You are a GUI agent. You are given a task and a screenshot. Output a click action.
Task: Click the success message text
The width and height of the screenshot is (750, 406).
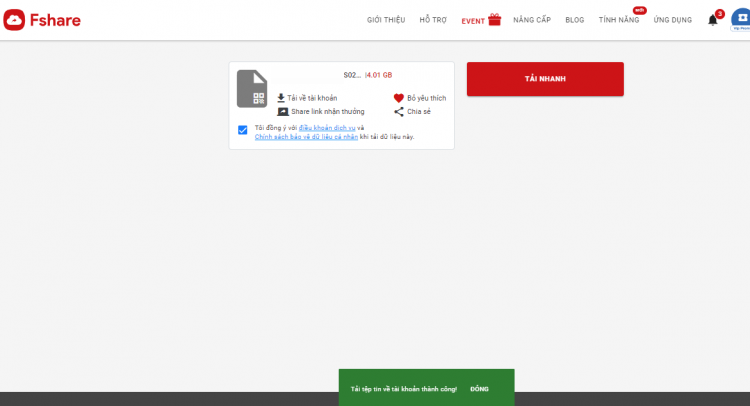click(x=404, y=389)
